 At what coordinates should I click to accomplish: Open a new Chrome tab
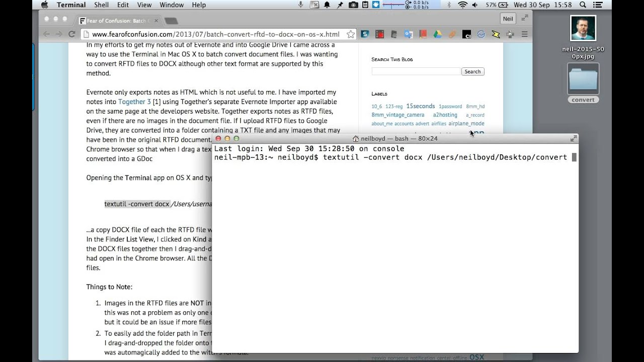pos(171,21)
